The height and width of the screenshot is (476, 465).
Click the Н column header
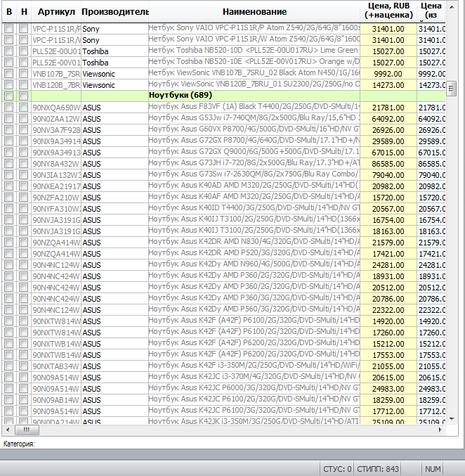(24, 11)
